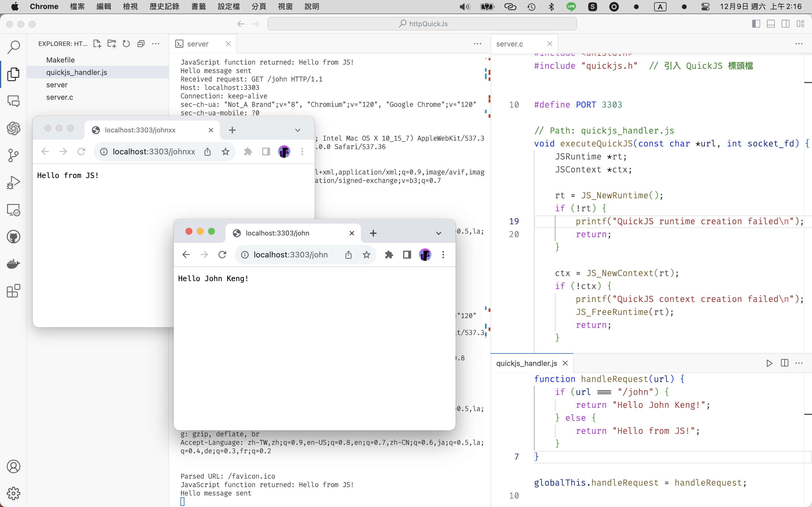The image size is (812, 507).
Task: Open the Source Control view
Action: (x=14, y=155)
